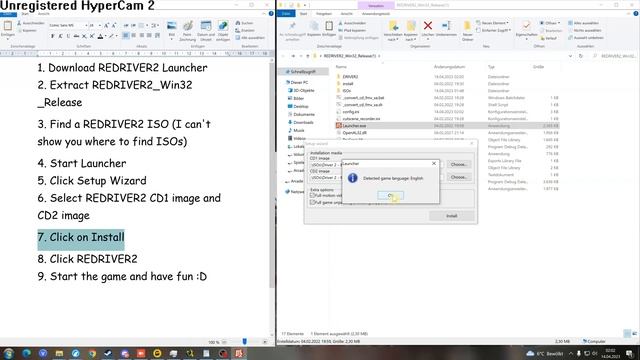Open the Explorer Datei tab

286,13
